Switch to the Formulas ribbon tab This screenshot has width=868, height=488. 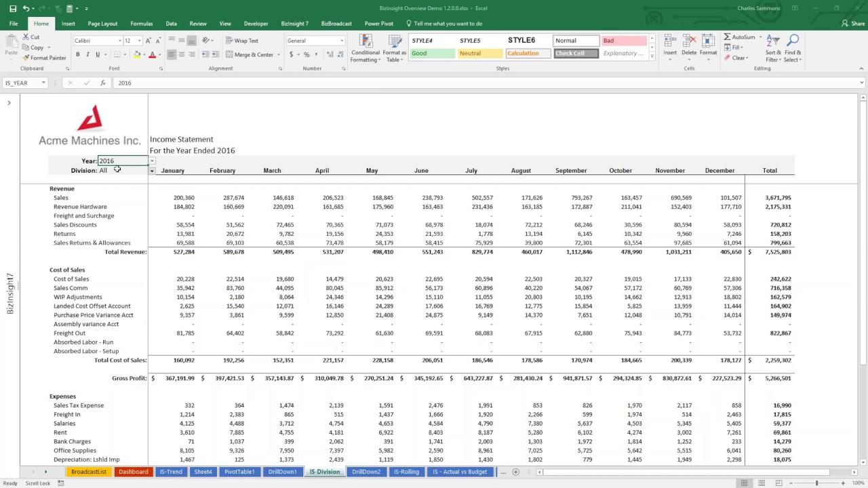click(x=141, y=24)
